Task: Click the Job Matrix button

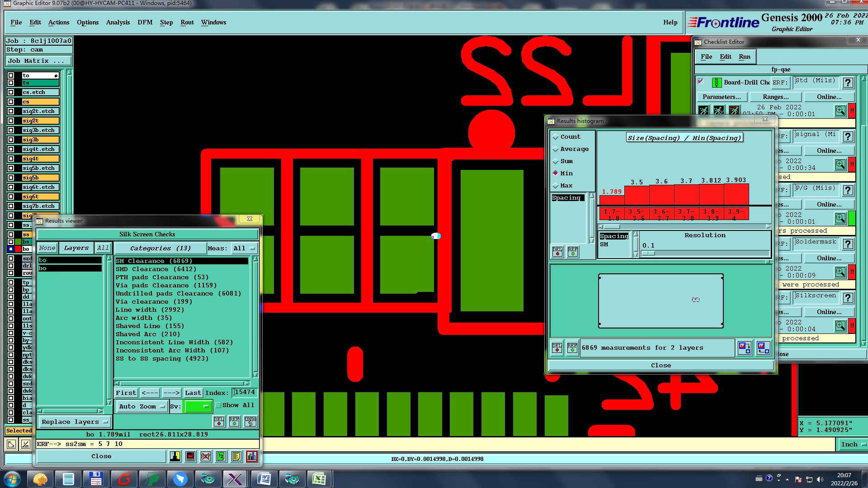Action: tap(38, 61)
